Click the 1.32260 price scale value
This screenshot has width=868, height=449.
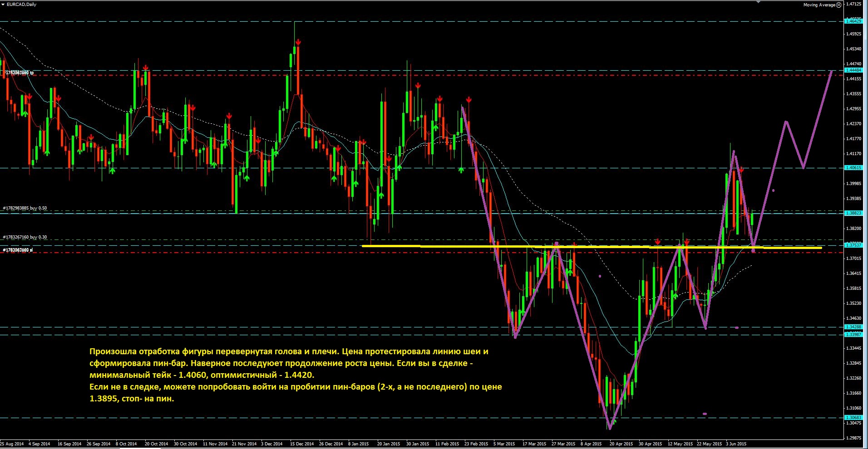[x=854, y=378]
